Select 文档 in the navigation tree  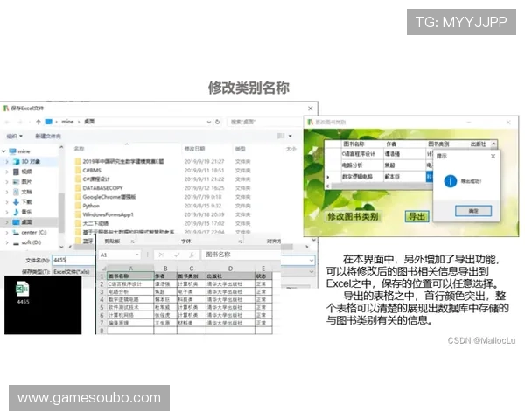(x=26, y=192)
